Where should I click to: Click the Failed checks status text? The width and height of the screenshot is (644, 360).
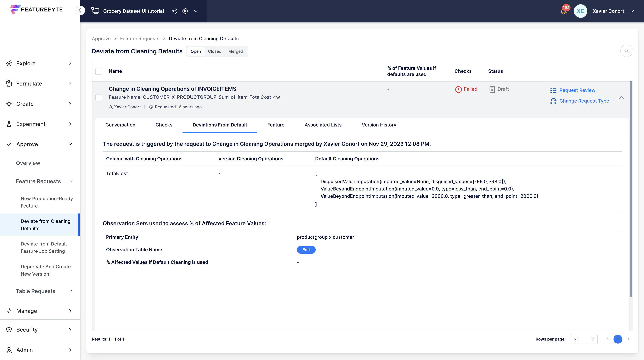pyautogui.click(x=470, y=89)
